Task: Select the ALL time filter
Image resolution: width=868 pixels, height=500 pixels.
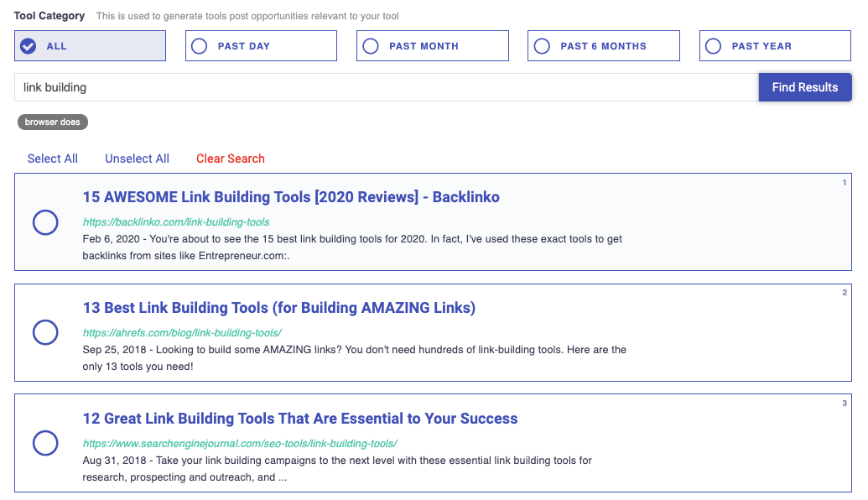Action: click(x=90, y=45)
